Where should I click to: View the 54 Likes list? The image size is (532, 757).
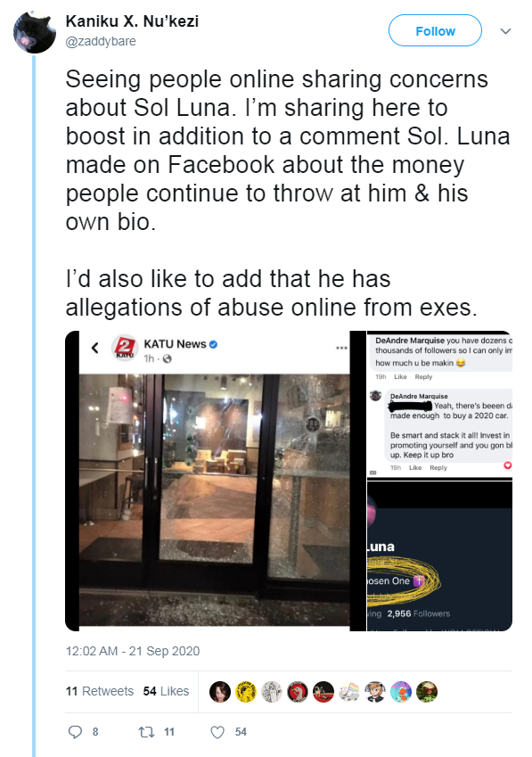(x=166, y=691)
